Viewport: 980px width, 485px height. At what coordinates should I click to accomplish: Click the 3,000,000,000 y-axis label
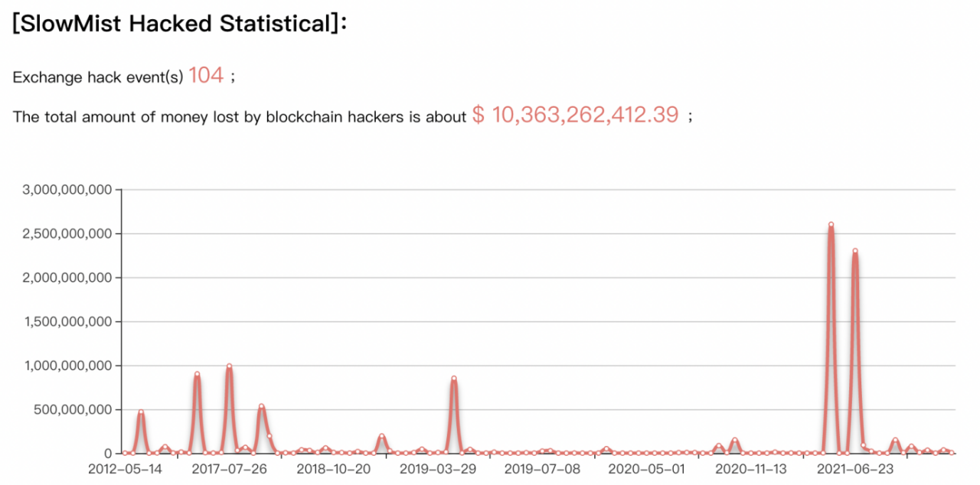click(x=67, y=189)
